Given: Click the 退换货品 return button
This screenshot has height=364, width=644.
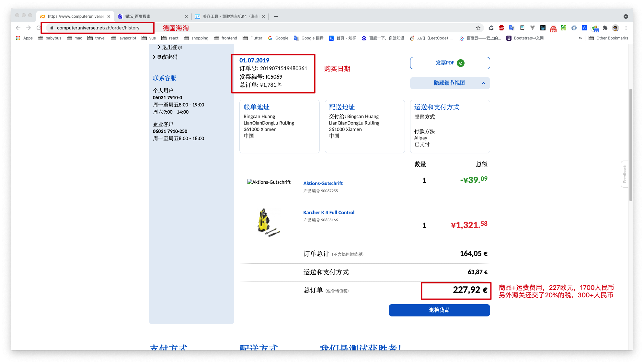Looking at the screenshot, I should tap(439, 310).
